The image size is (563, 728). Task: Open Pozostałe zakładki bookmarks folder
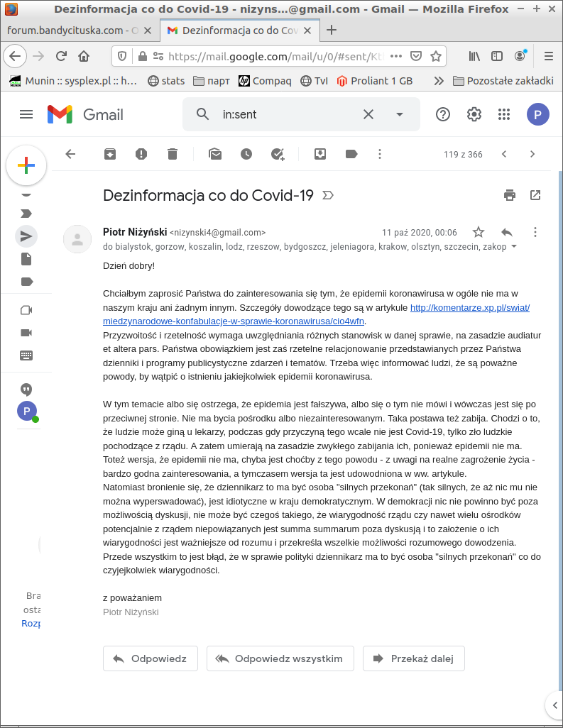(503, 81)
